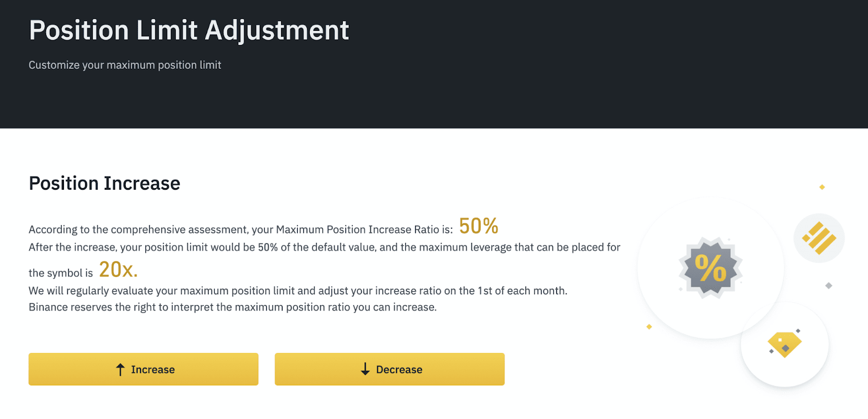The image size is (868, 419).
Task: Click 'the symbol is' text
Action: (x=61, y=273)
